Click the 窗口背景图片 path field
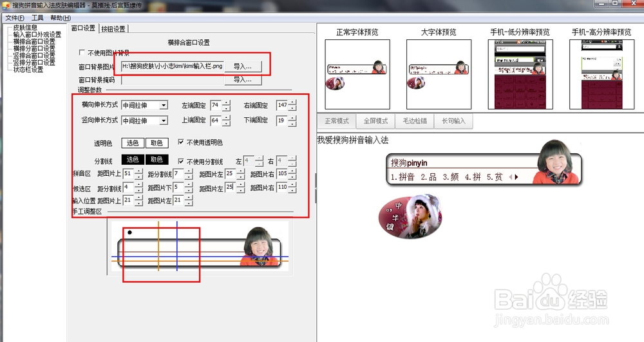This screenshot has height=342, width=644. 173,66
